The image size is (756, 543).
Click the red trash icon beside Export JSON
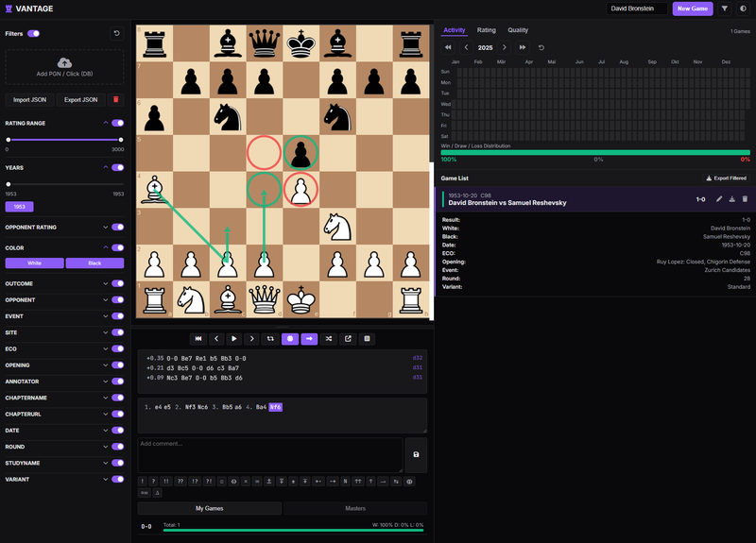click(116, 99)
